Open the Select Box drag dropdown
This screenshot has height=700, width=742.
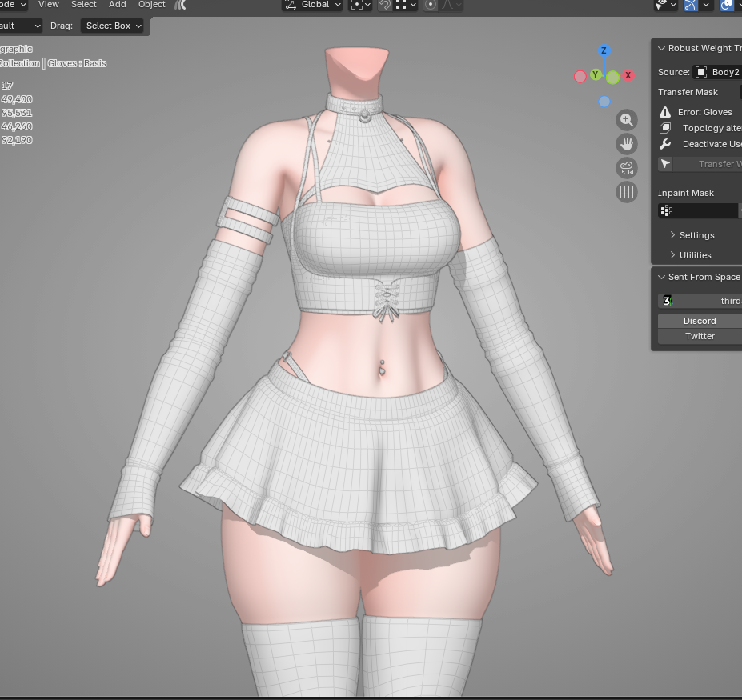click(113, 26)
